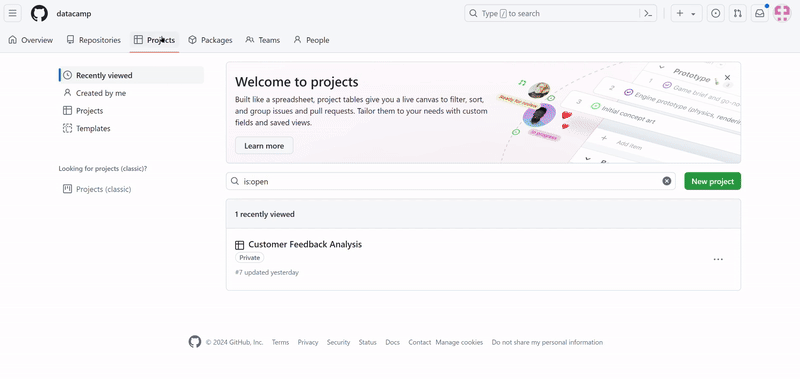This screenshot has width=800, height=379.
Task: Click the New project button
Action: [x=713, y=181]
